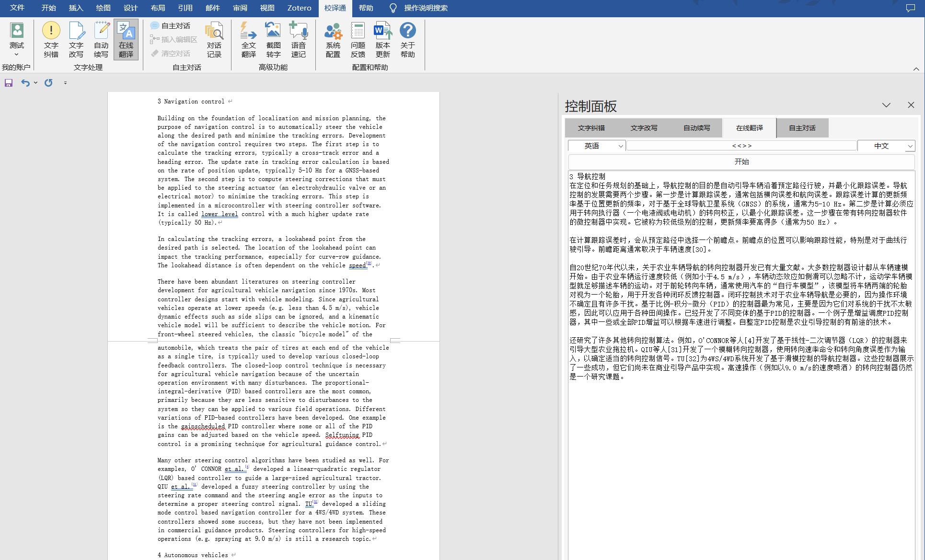Image resolution: width=925 pixels, height=560 pixels.
Task: Click the 'lower level' underlined text
Action: click(220, 214)
